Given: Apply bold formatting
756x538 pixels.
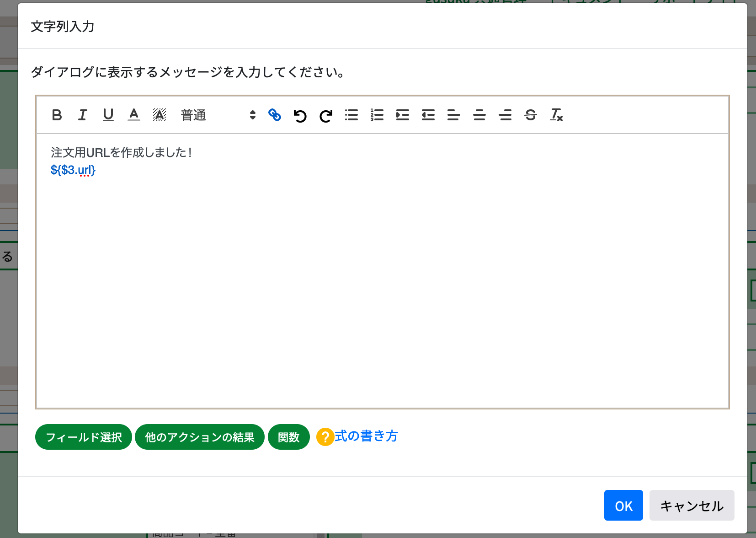Looking at the screenshot, I should tap(57, 115).
